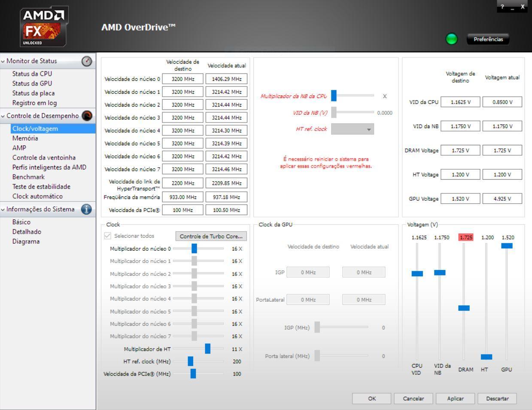This screenshot has height=410, width=532.
Task: Click the VID da NB voltage slider handle
Action: pos(440,272)
